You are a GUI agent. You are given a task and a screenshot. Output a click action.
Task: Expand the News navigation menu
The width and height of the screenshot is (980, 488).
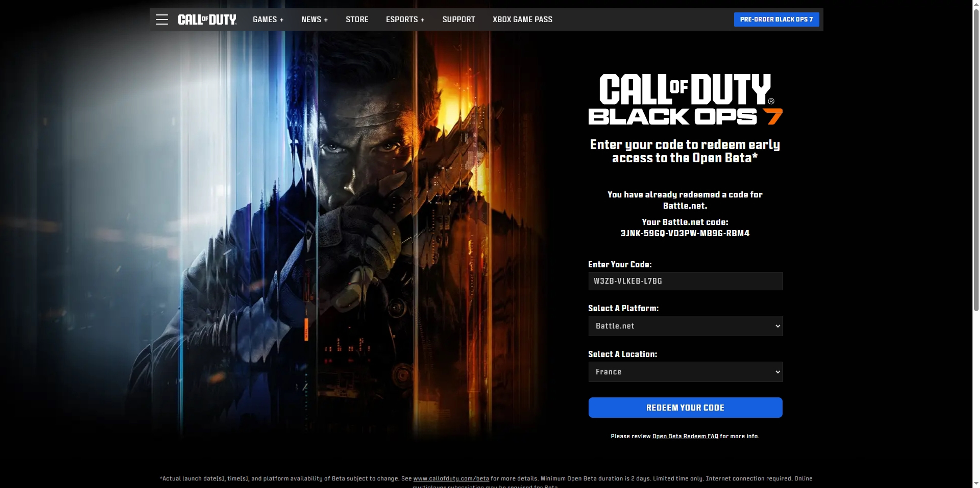click(x=314, y=19)
